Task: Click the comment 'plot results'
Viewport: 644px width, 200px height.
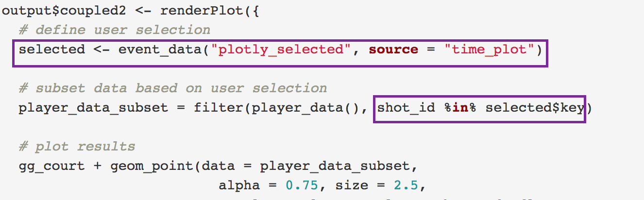Action: tap(77, 147)
